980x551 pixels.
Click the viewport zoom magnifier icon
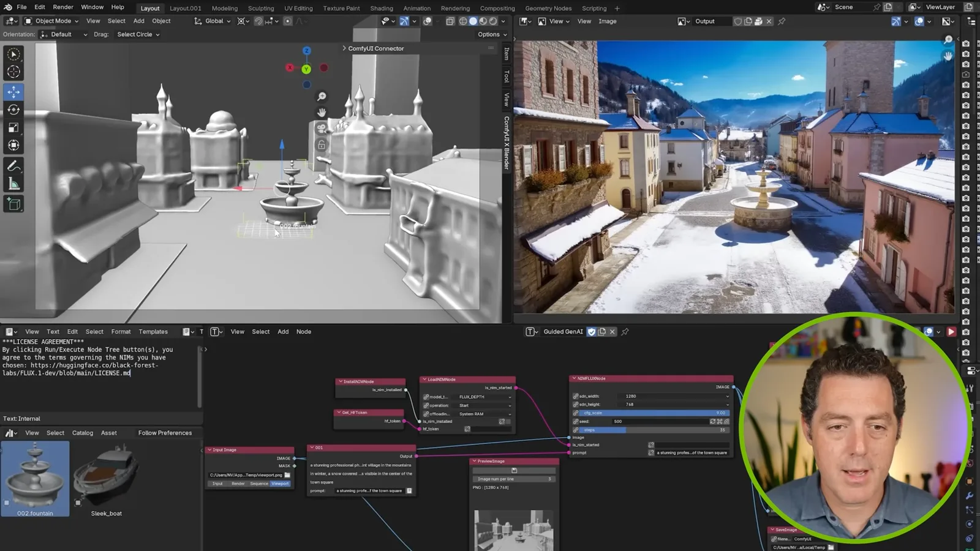(322, 97)
